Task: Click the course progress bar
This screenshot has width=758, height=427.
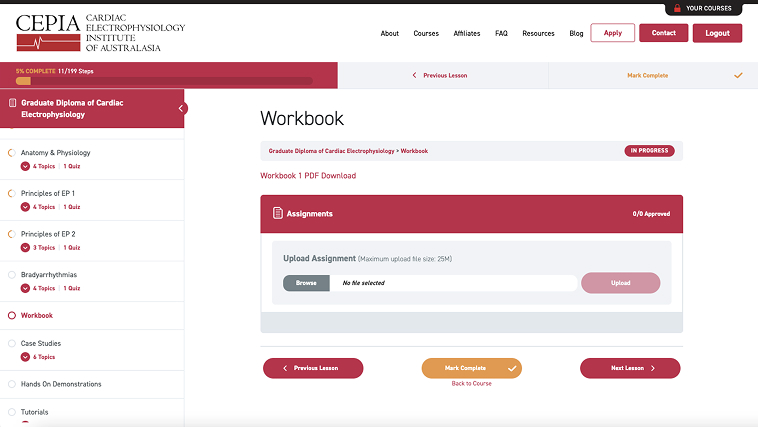Action: coord(164,81)
